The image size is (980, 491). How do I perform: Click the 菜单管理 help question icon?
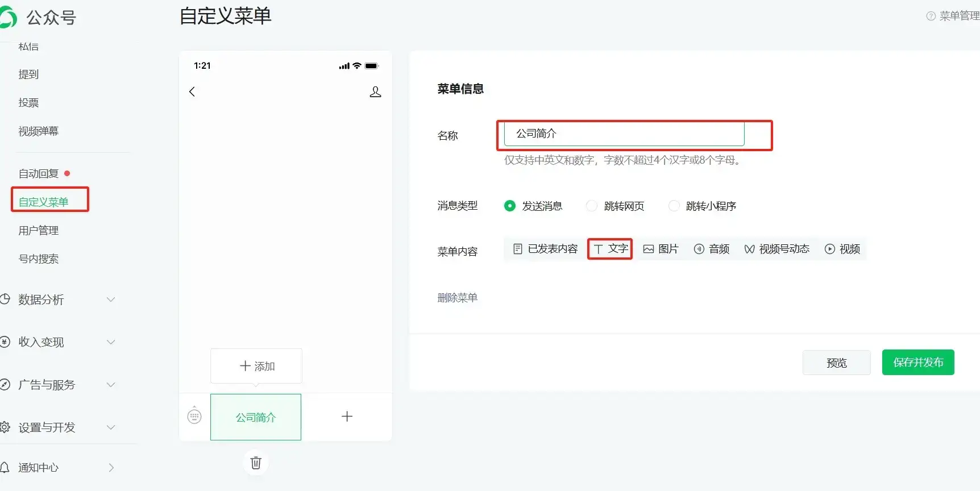coord(931,16)
